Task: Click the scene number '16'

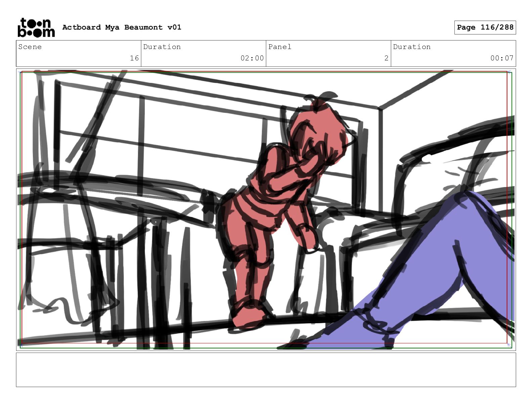Action: [134, 58]
